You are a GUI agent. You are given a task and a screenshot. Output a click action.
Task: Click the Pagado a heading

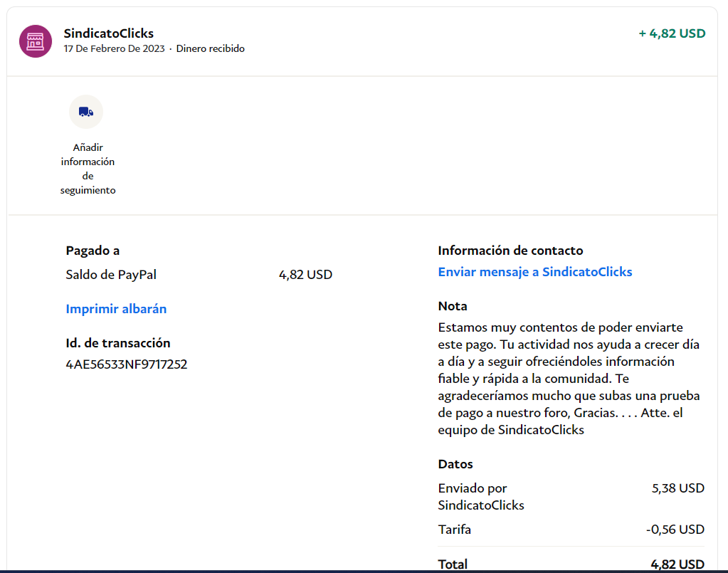point(93,251)
